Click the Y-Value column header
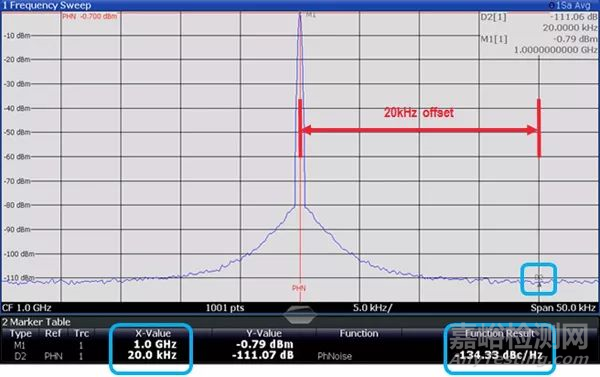Viewport: 600px width, 377px height. [x=264, y=333]
